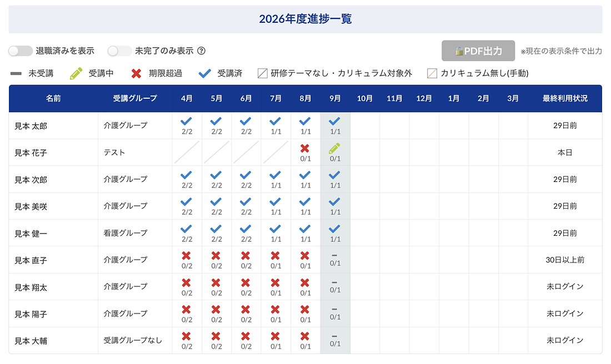The image size is (611, 364).
Task: Toggle the 未完了のみ表示 switch
Action: (x=119, y=51)
